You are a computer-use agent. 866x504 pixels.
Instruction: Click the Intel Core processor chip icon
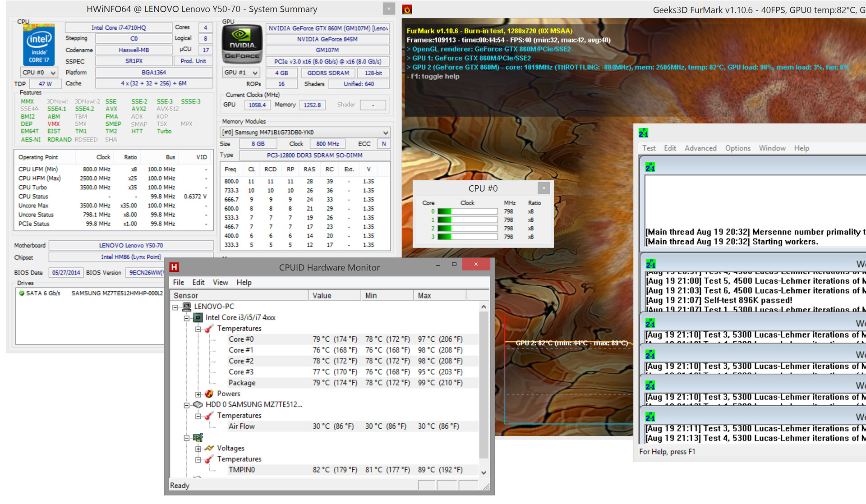click(198, 317)
